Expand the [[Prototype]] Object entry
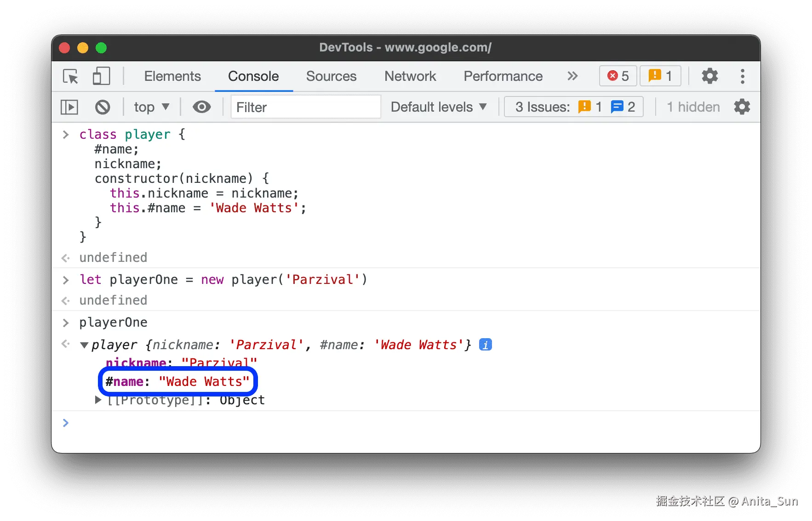812x521 pixels. [x=98, y=400]
